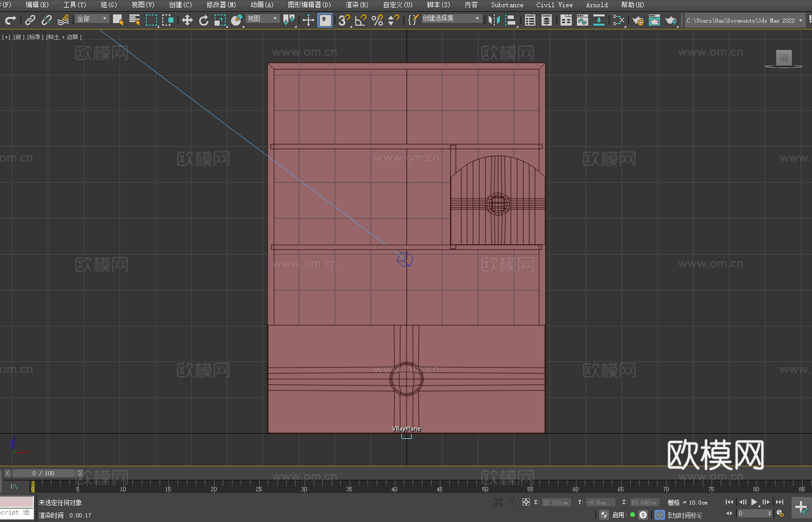Click viewport [+] general menu label
The image size is (812, 522).
point(6,37)
